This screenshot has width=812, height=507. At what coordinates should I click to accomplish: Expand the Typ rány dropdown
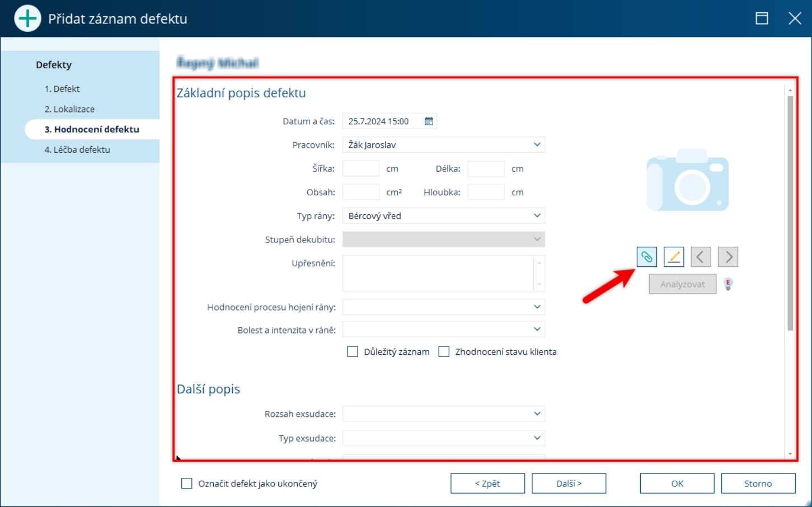[444, 216]
